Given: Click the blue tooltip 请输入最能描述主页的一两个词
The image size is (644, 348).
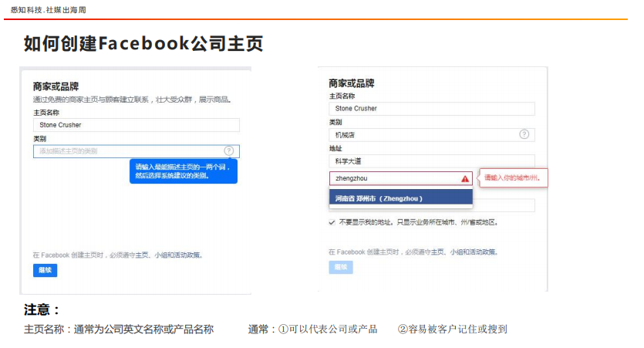Looking at the screenshot, I should (184, 171).
